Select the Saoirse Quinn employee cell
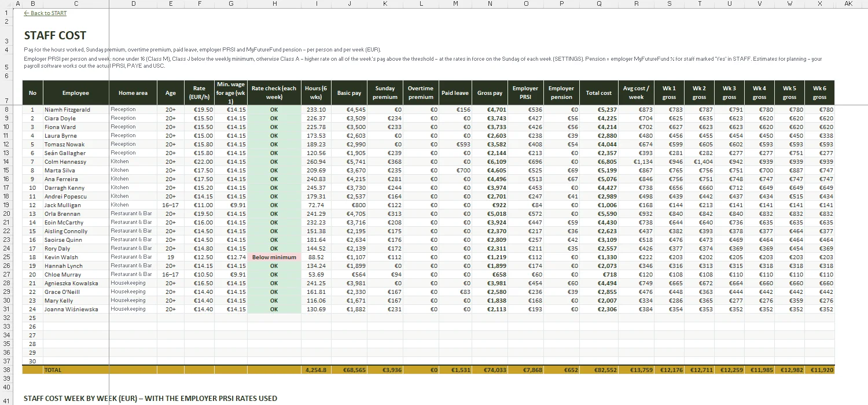This screenshot has width=868, height=405. [76, 240]
